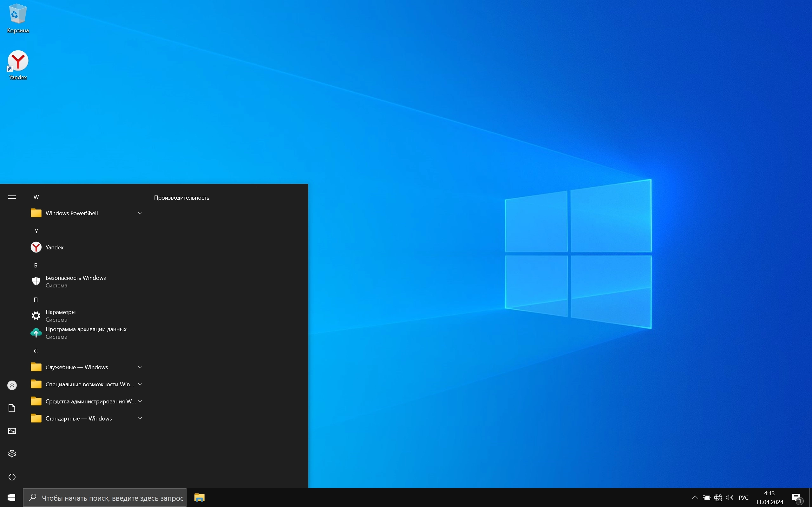Open Безопасность Windows app entry
Image resolution: width=812 pixels, height=507 pixels.
(75, 281)
